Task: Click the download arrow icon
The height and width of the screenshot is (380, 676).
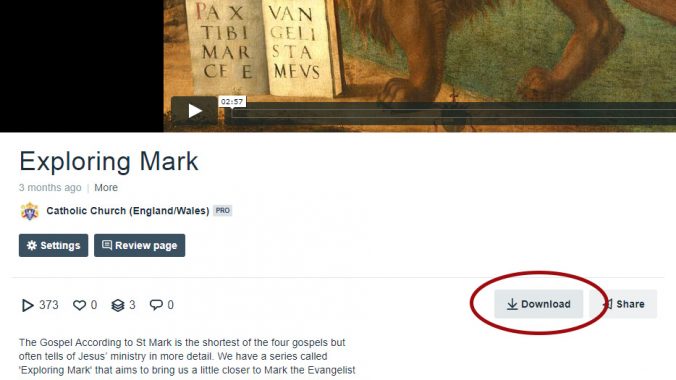Action: pos(512,305)
